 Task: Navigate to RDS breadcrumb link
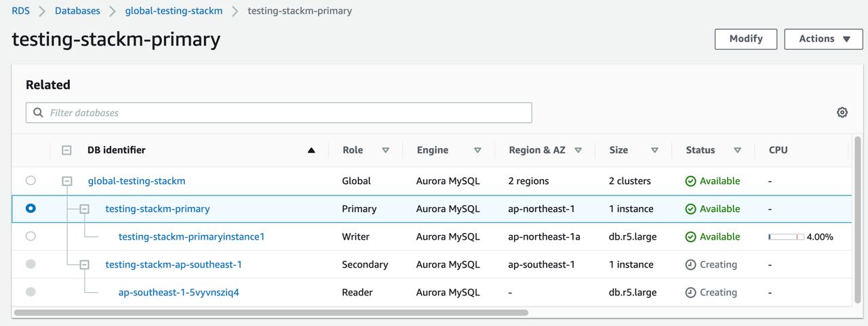(x=20, y=11)
